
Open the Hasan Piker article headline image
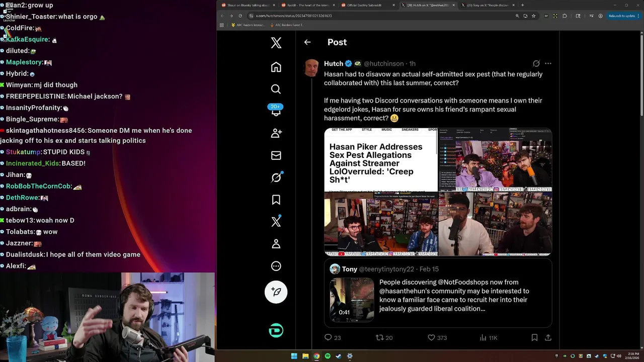[381, 160]
